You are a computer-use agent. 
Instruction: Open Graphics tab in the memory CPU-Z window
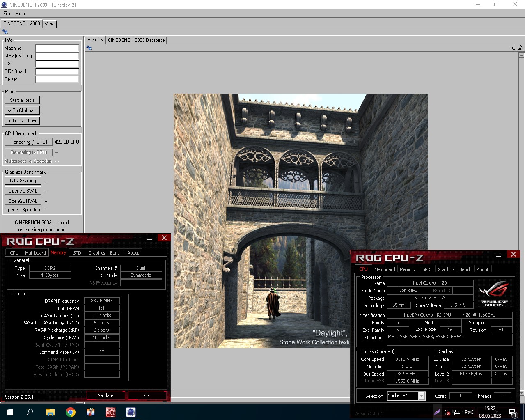point(97,253)
